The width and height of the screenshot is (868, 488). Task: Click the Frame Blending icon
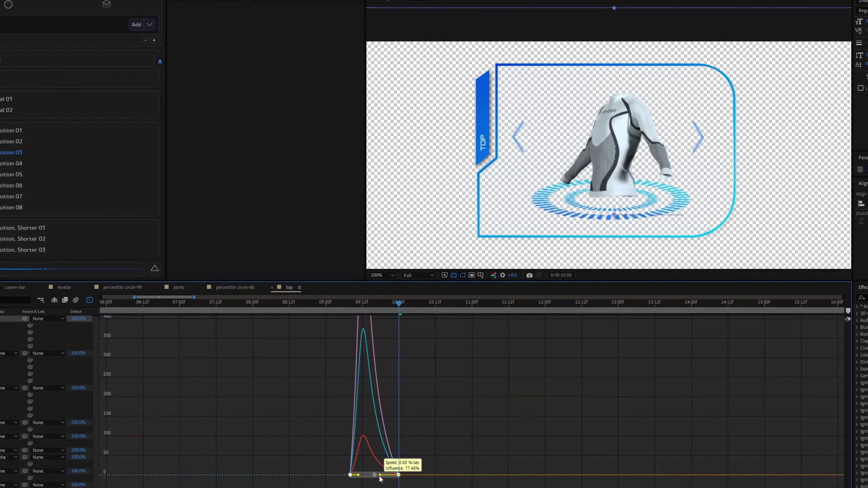[65, 300]
